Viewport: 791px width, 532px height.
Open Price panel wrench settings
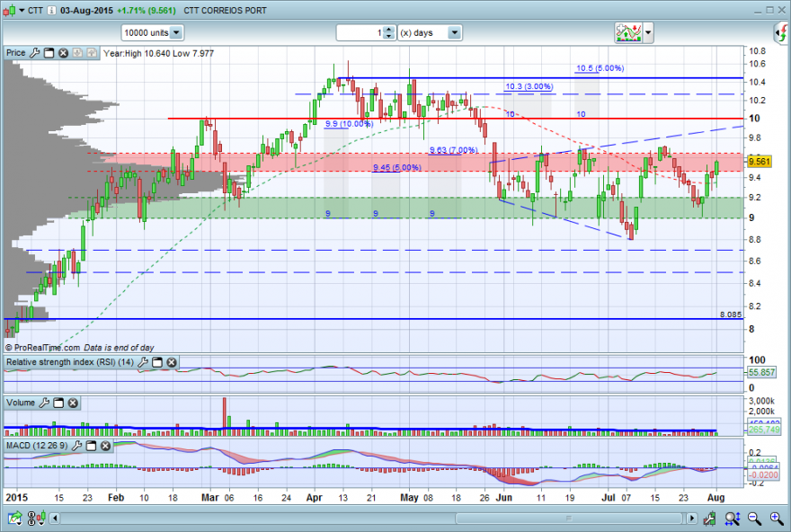tap(34, 52)
